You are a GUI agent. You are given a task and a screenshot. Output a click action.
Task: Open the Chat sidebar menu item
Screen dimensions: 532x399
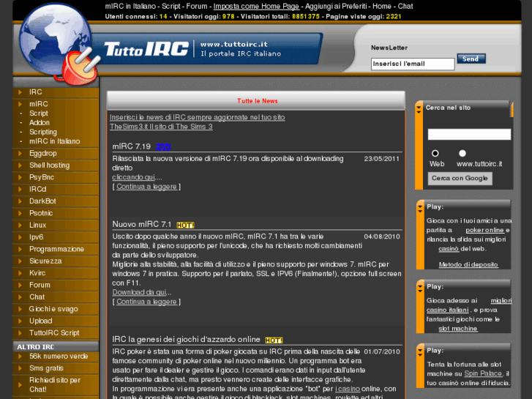point(37,297)
